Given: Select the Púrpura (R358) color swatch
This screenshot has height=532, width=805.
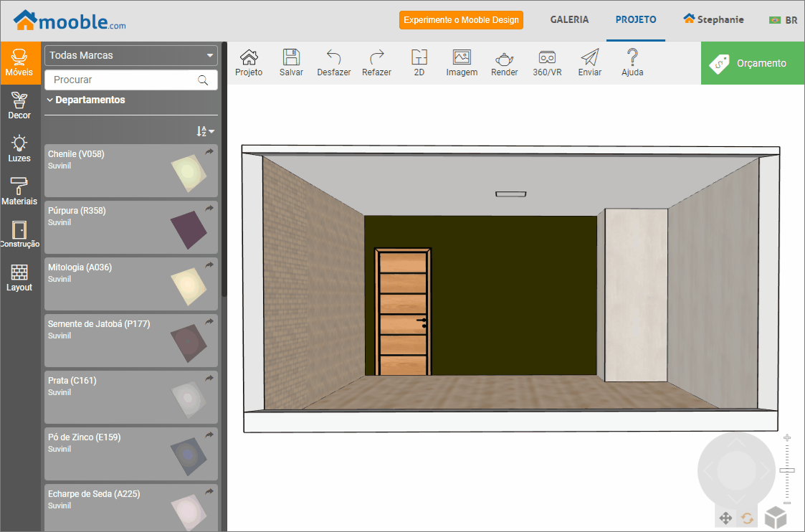Looking at the screenshot, I should (189, 229).
